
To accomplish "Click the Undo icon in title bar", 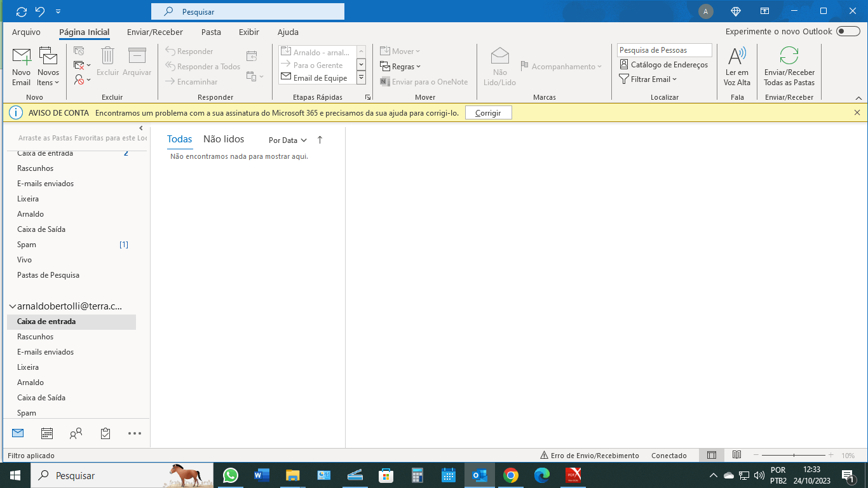I will pyautogui.click(x=40, y=11).
